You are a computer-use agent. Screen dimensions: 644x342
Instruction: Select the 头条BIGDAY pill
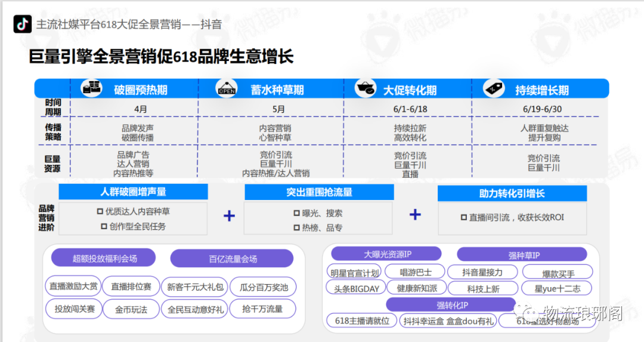click(x=355, y=288)
